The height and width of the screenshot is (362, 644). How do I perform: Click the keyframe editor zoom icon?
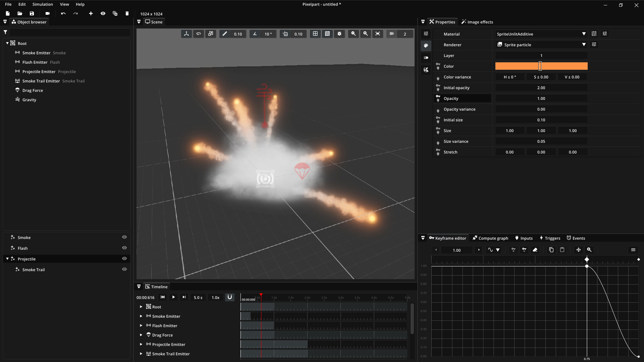click(589, 250)
